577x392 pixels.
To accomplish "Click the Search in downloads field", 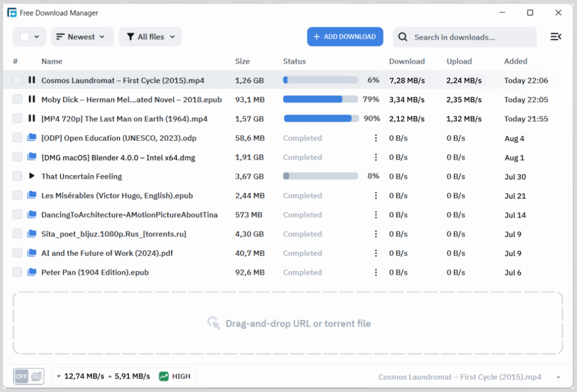I will (x=465, y=37).
